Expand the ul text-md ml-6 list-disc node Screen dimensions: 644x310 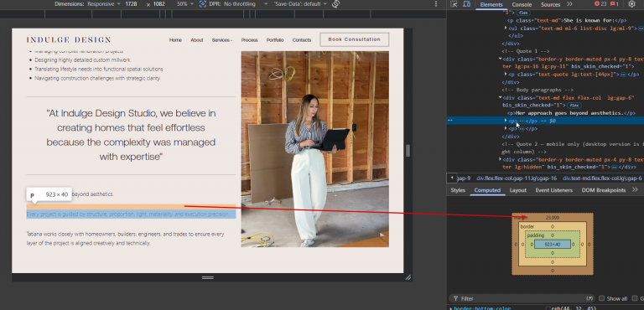(x=506, y=28)
